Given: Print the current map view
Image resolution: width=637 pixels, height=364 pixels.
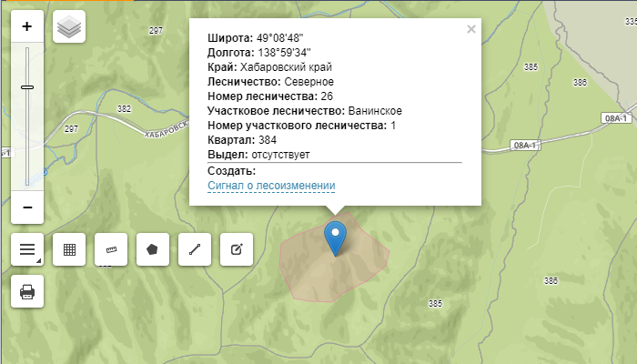Looking at the screenshot, I should point(27,291).
